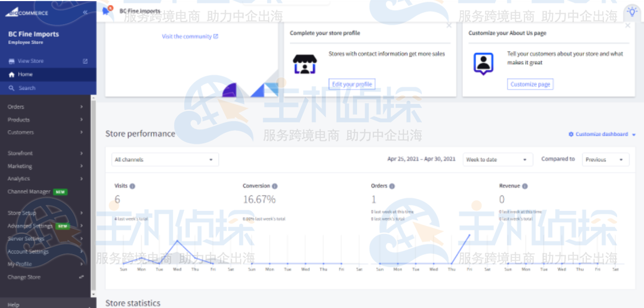Expand the Marketing menu chevron

(x=81, y=166)
